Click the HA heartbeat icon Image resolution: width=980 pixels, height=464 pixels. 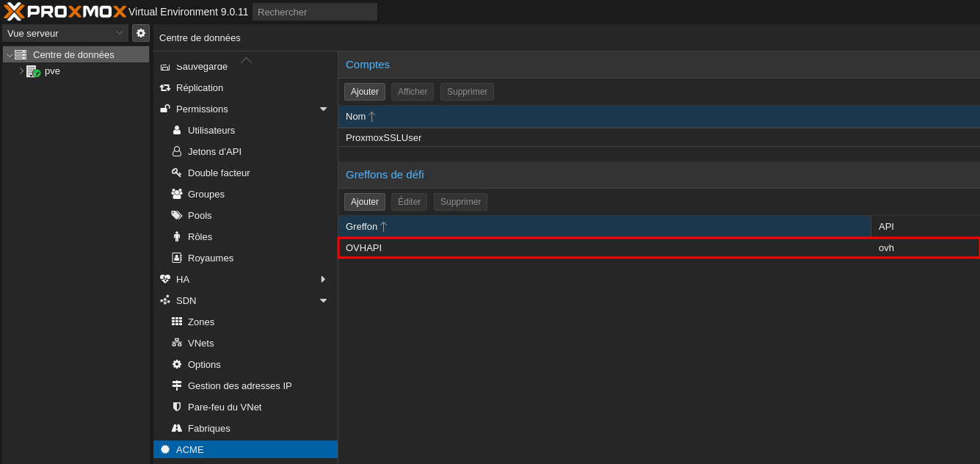tap(165, 279)
